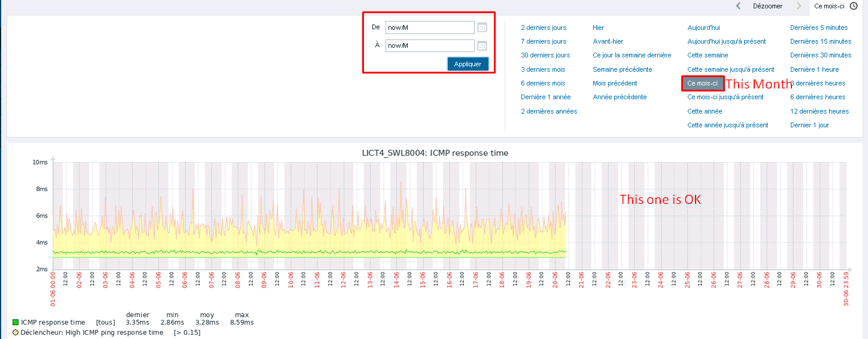Open the Ce mois-ci time selector tab
Viewport: 868px width, 339px height.
[x=837, y=6]
